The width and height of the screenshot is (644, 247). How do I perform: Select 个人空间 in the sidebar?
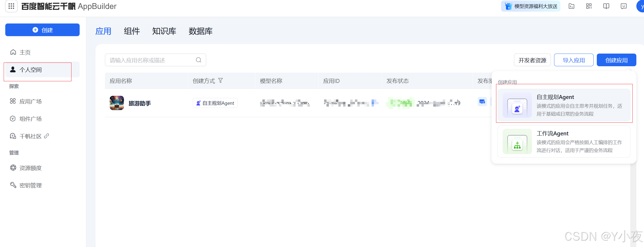coord(42,70)
